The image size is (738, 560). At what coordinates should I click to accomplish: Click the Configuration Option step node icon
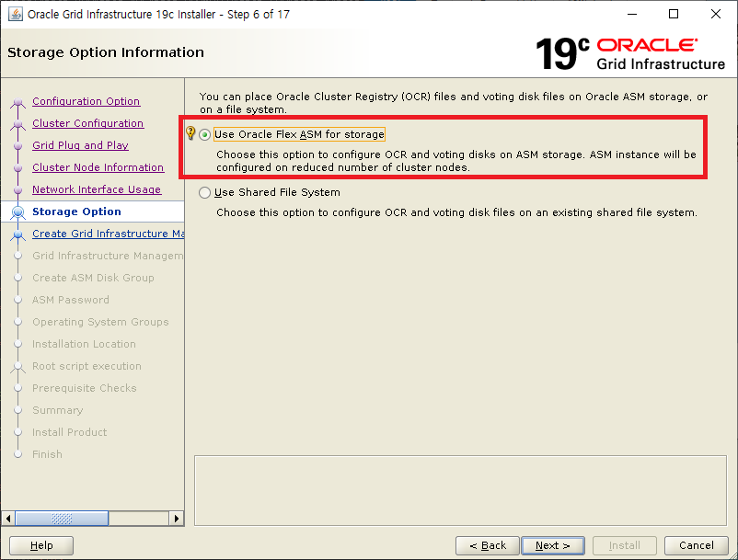coord(17,102)
